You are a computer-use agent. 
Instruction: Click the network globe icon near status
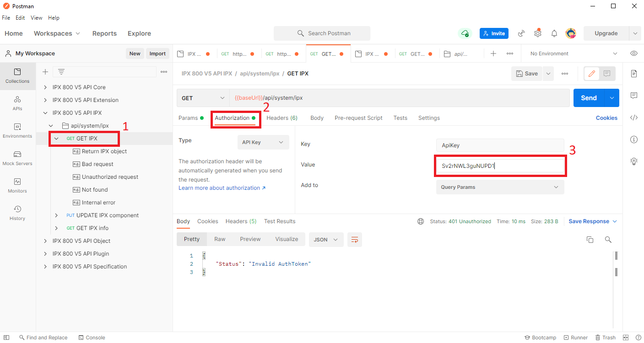tap(421, 221)
